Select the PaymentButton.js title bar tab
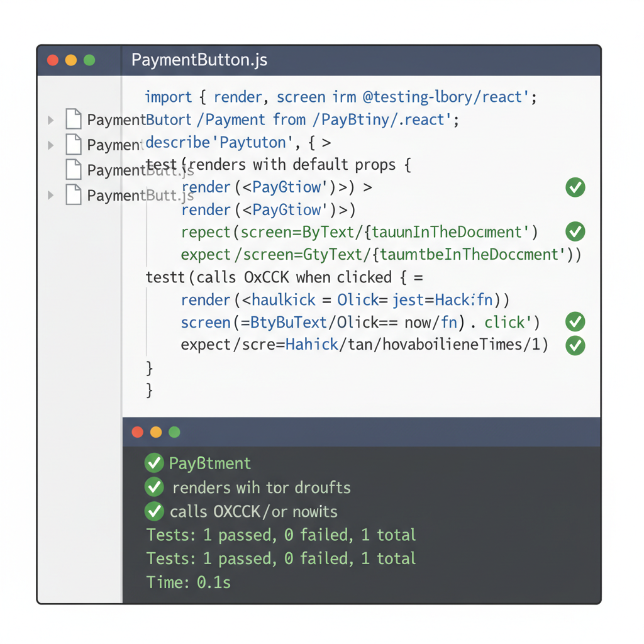The image size is (644, 644). 199,60
